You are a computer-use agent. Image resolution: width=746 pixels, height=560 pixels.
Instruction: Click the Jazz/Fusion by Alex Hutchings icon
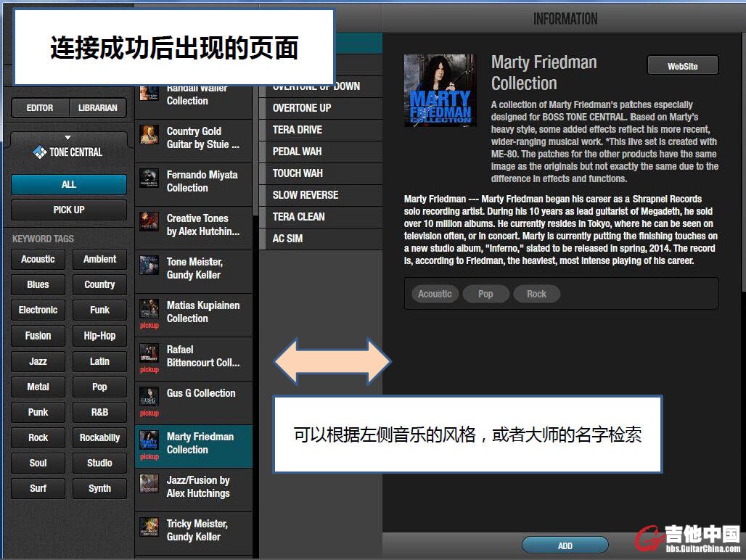(149, 484)
